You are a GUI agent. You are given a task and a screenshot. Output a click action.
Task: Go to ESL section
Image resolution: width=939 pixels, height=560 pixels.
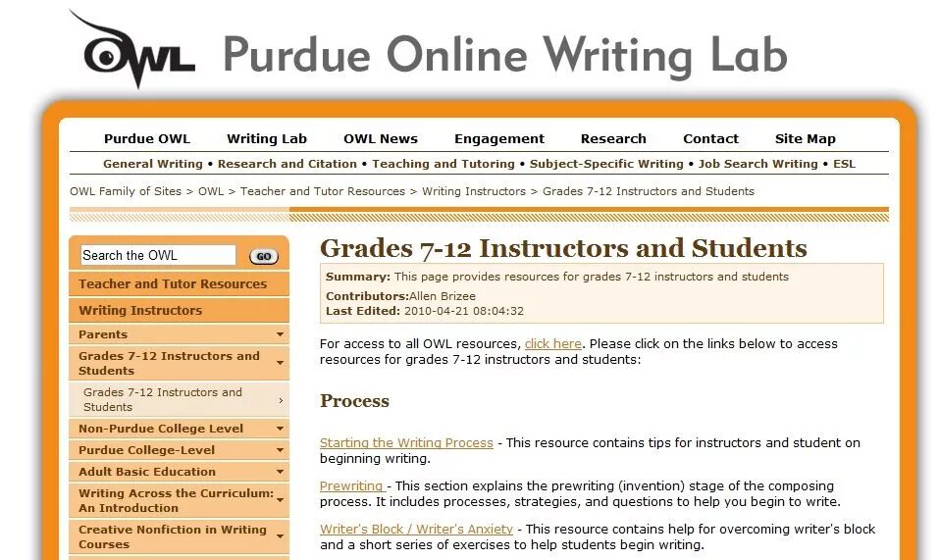coord(845,164)
